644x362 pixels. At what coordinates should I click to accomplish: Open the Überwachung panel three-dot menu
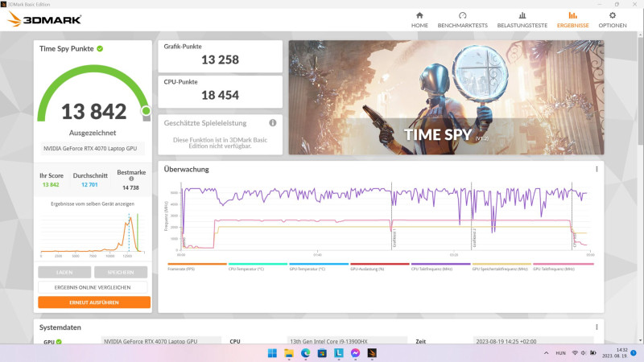click(597, 169)
